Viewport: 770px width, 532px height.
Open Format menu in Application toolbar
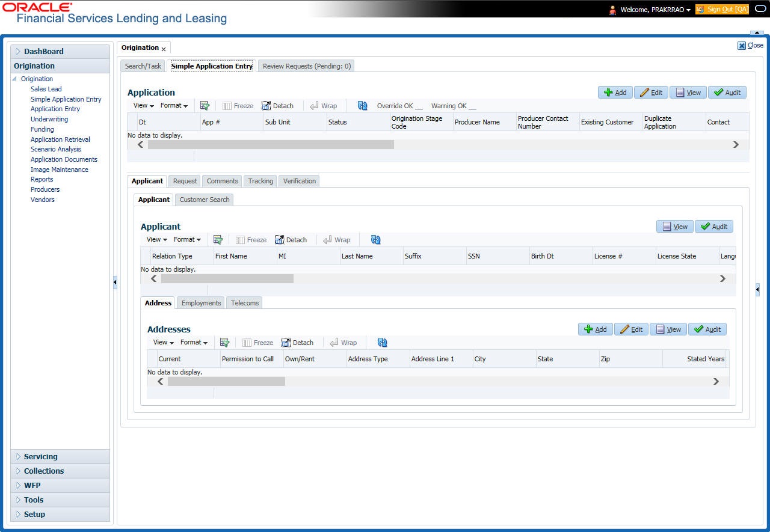point(174,106)
